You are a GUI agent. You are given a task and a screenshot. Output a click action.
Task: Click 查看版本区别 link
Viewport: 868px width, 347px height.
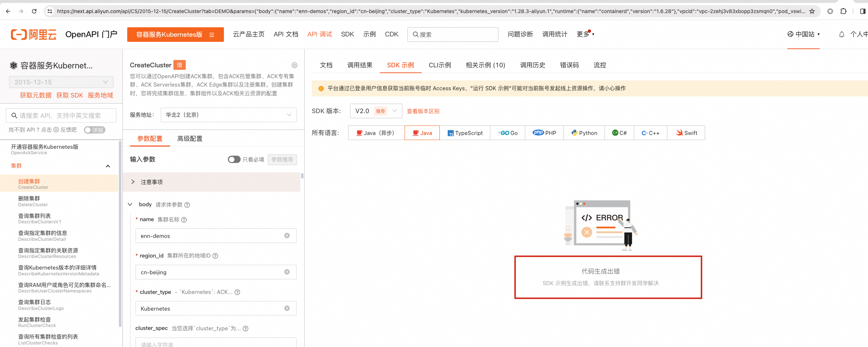(423, 111)
